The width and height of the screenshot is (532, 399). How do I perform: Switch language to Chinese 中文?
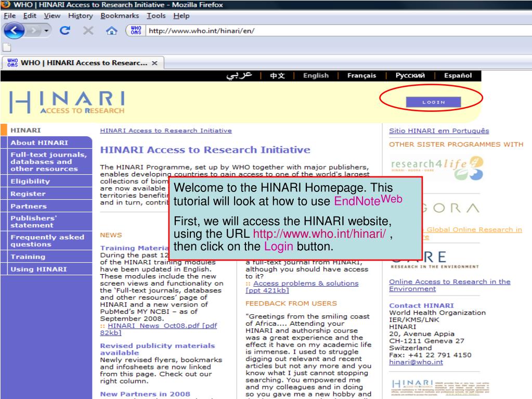pyautogui.click(x=277, y=75)
